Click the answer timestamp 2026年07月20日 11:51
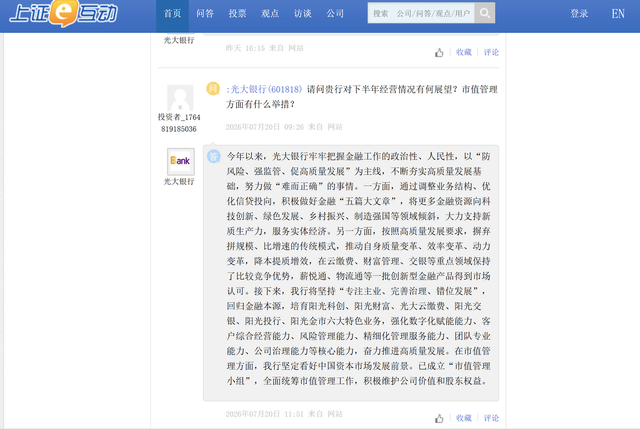 [264, 414]
